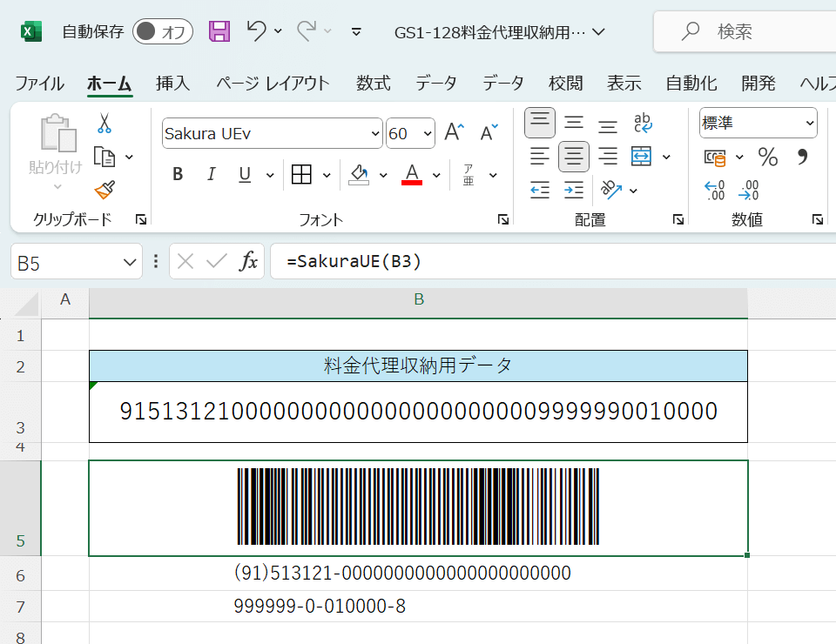Open the 標準 number format dropdown
Image resolution: width=836 pixels, height=644 pixels.
[x=810, y=123]
